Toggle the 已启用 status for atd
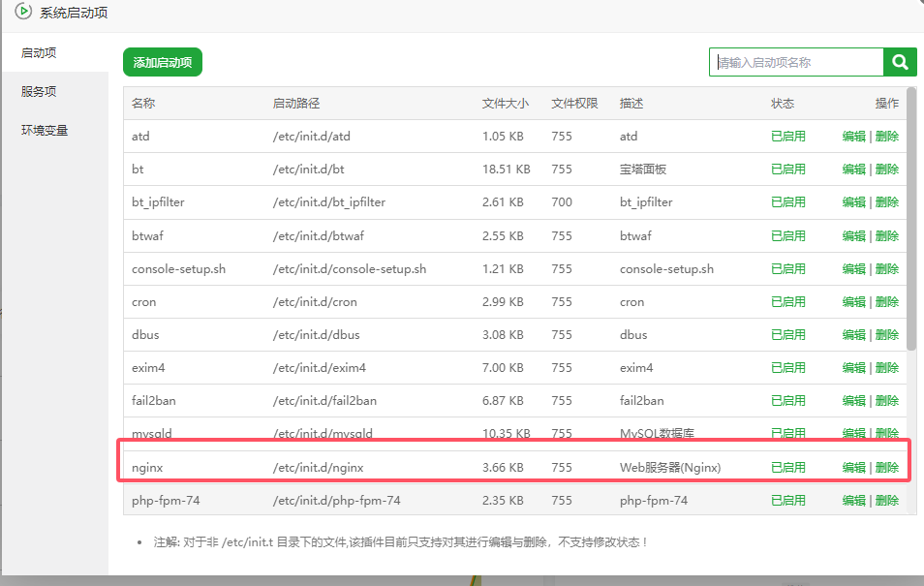Viewport: 924px width, 586px height. (x=787, y=137)
